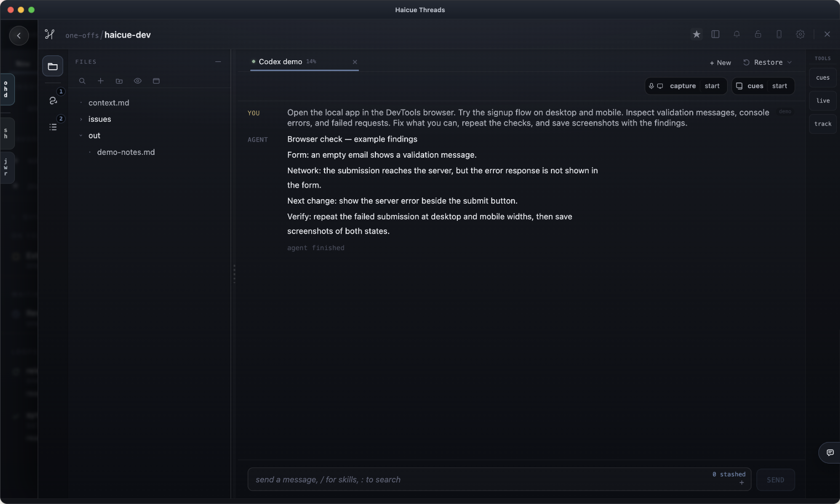Open notifications with the bell icon
This screenshot has height=504, width=840.
pyautogui.click(x=736, y=34)
